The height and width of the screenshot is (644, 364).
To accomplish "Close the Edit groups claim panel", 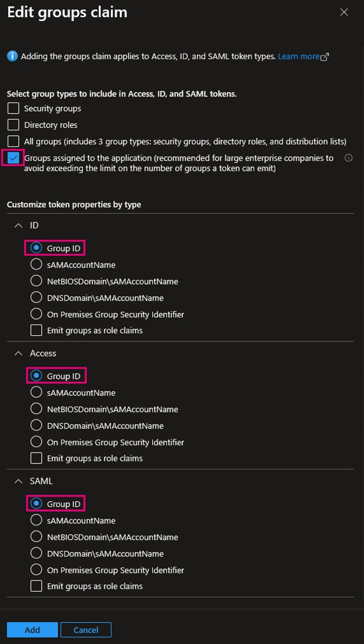I will click(344, 12).
